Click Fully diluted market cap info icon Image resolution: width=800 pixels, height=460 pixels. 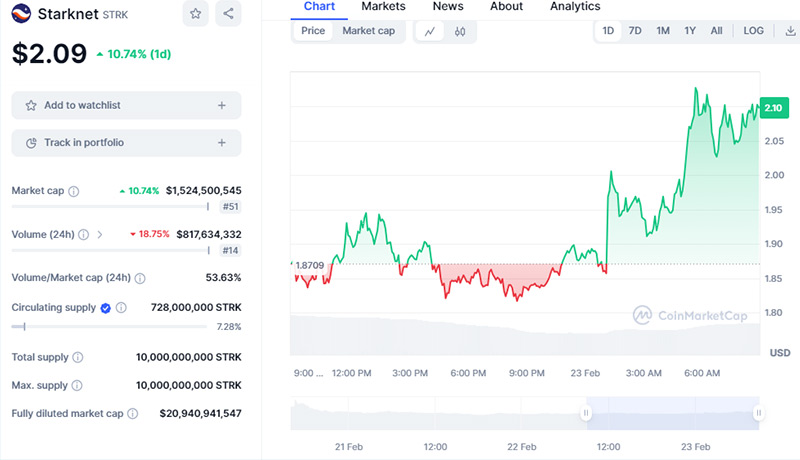(x=141, y=413)
